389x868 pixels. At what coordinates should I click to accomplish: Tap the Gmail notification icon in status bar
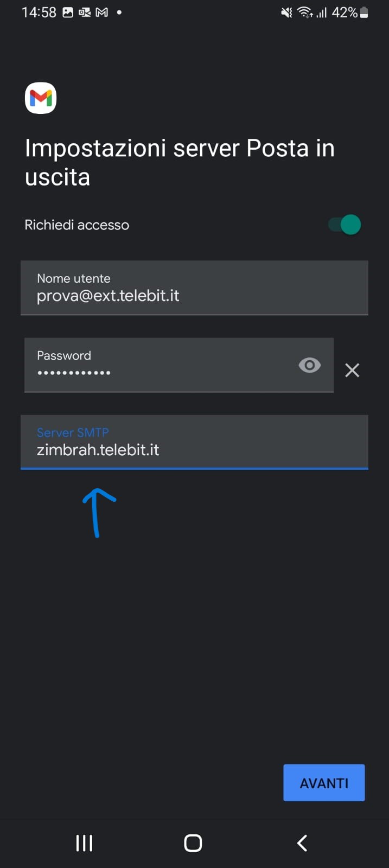[x=102, y=12]
